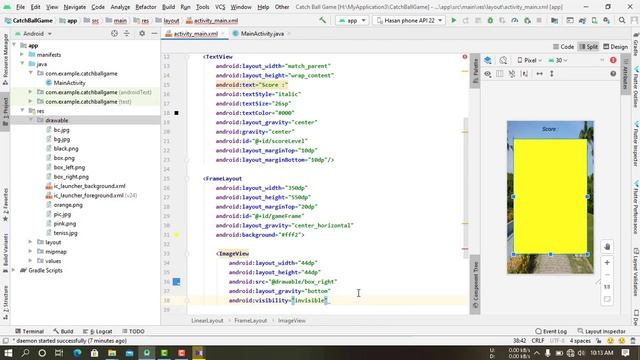Click the yellow color gutter swatch on line 31

(176, 235)
